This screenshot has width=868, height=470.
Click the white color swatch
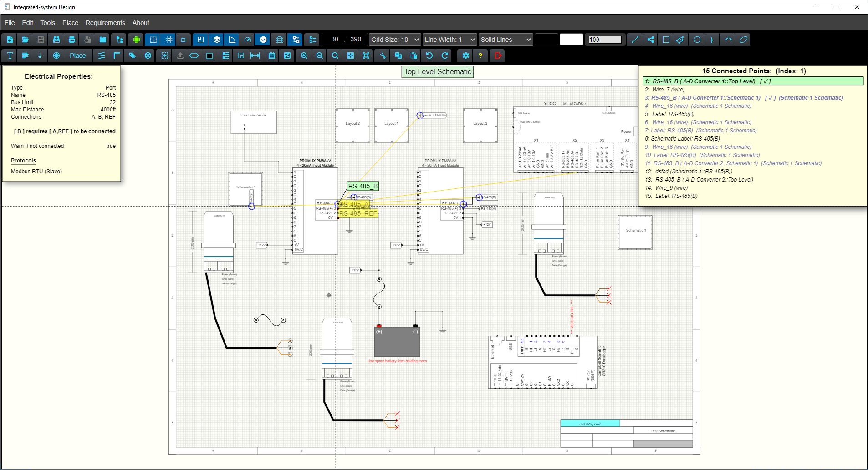click(x=572, y=40)
